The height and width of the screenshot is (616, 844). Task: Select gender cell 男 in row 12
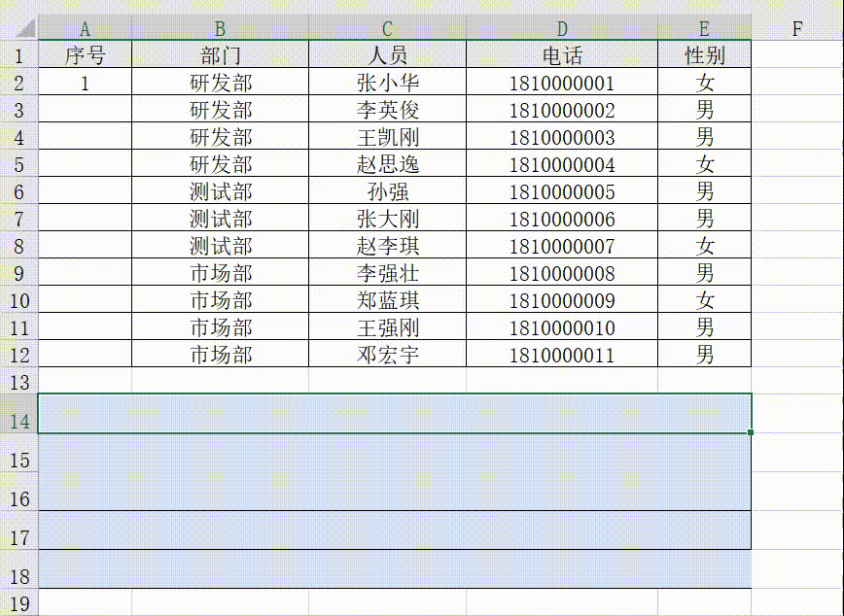click(x=704, y=354)
